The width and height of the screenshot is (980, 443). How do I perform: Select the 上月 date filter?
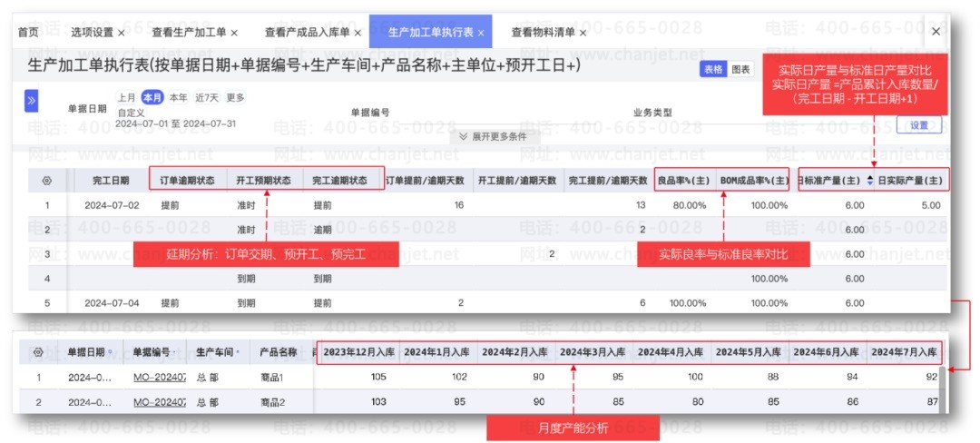(127, 97)
